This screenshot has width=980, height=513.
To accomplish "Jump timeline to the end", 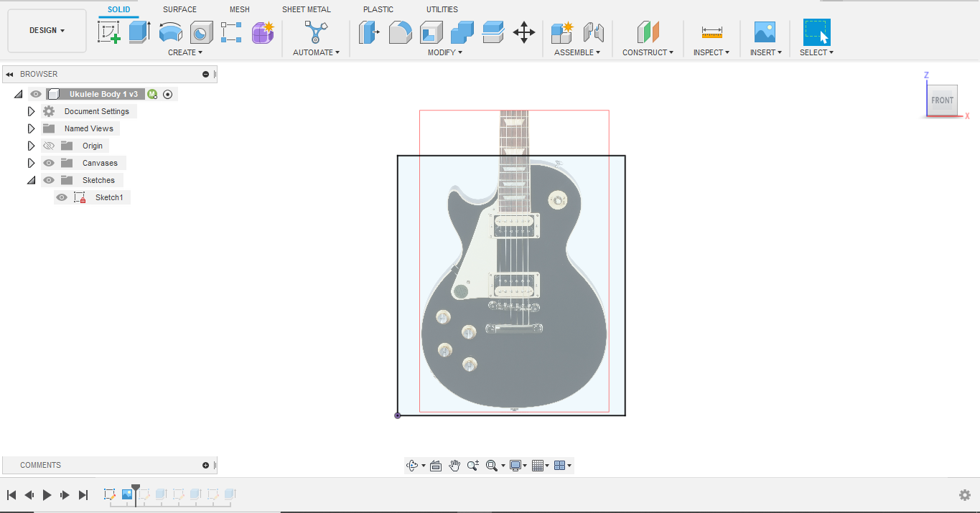I will 83,495.
